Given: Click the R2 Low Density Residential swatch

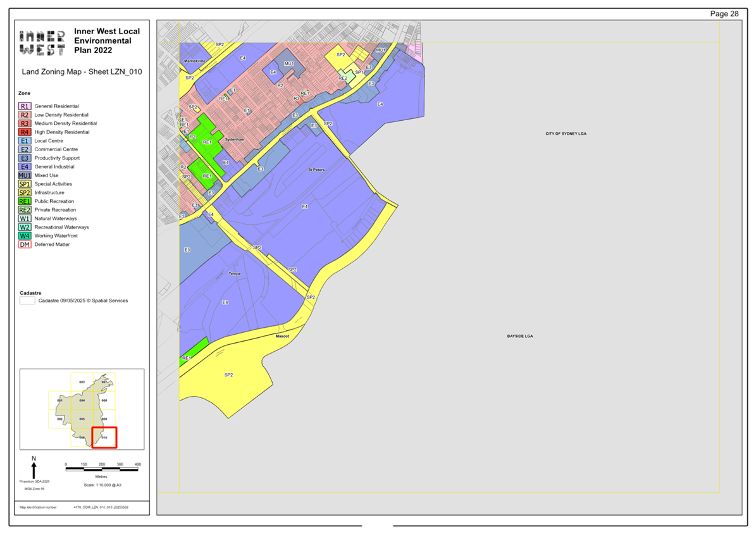Looking at the screenshot, I should pos(25,115).
